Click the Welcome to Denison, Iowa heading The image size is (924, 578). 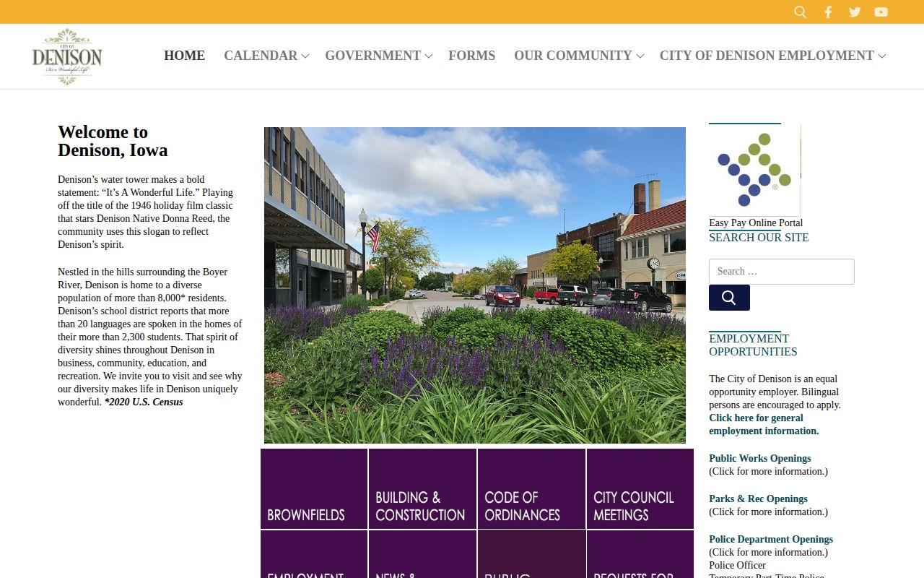tap(113, 141)
